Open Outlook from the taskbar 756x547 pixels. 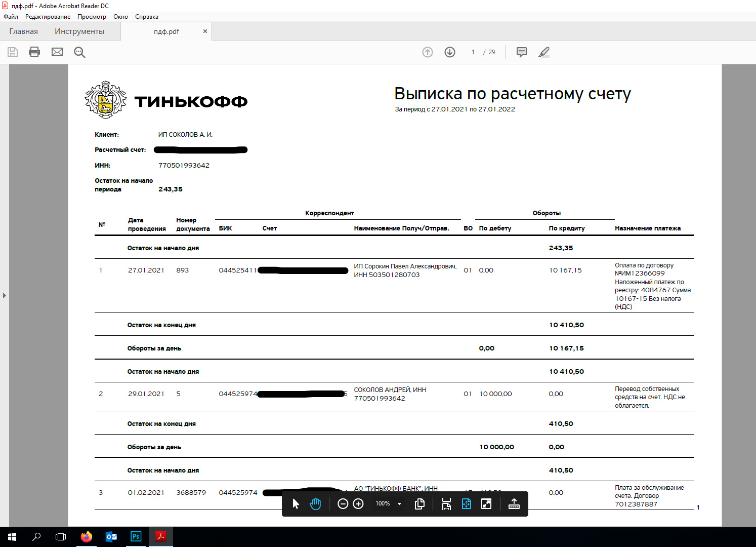[x=111, y=537]
